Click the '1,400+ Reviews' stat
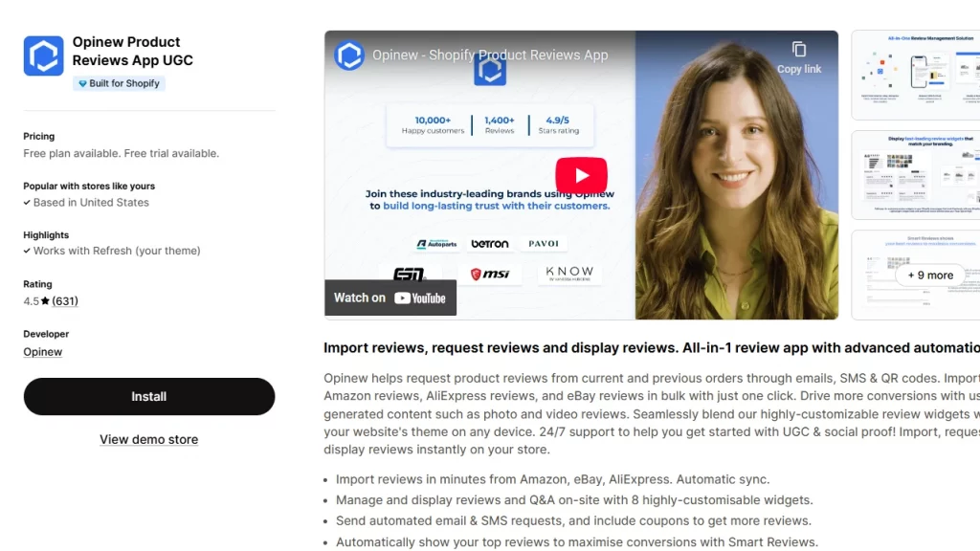Viewport: 980px width, 551px height. (x=500, y=124)
